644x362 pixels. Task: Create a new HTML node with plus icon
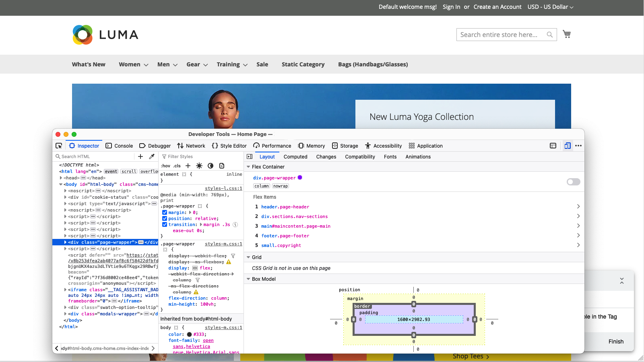[140, 156]
